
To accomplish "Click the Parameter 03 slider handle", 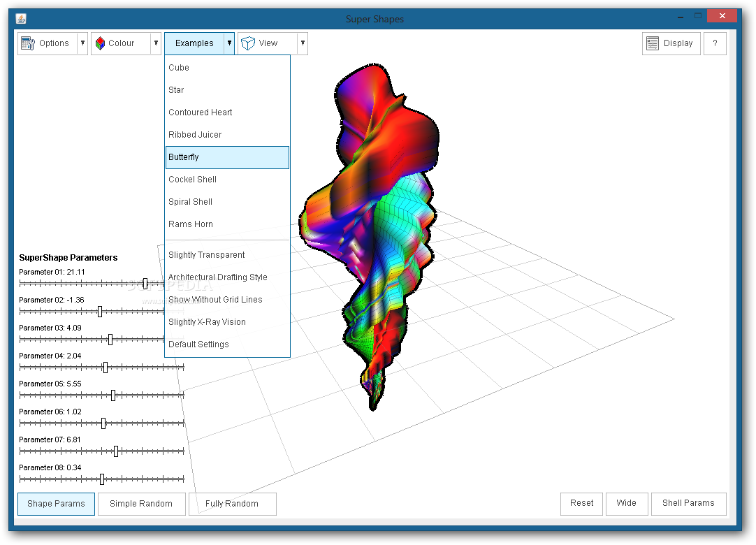I will (x=110, y=340).
